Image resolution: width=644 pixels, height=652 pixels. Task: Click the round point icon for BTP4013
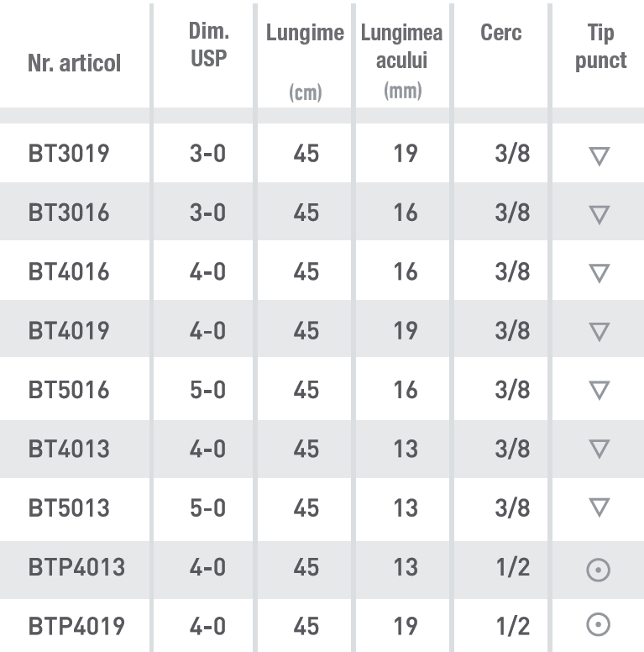598,569
